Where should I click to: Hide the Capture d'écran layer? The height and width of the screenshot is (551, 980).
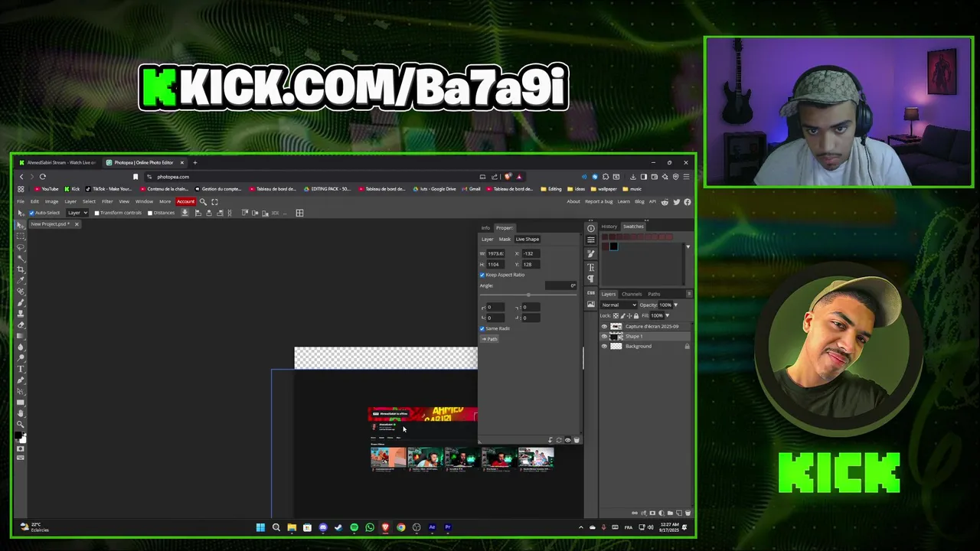click(x=604, y=327)
